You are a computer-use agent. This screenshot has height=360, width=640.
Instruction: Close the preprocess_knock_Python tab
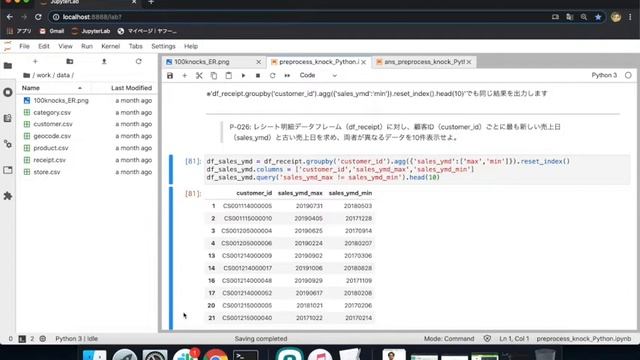[363, 62]
